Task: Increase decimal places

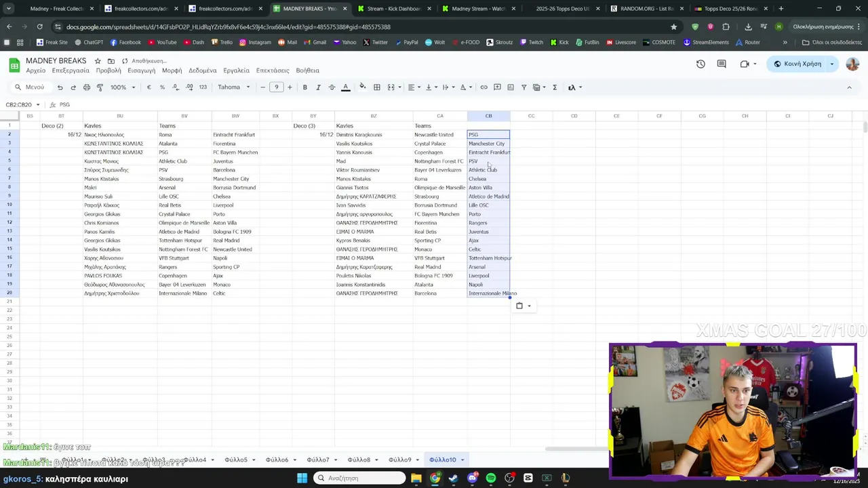Action: coord(189,87)
